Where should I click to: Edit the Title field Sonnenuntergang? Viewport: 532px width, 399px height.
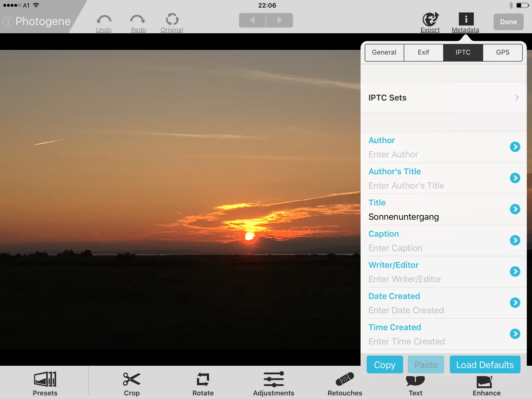point(403,217)
